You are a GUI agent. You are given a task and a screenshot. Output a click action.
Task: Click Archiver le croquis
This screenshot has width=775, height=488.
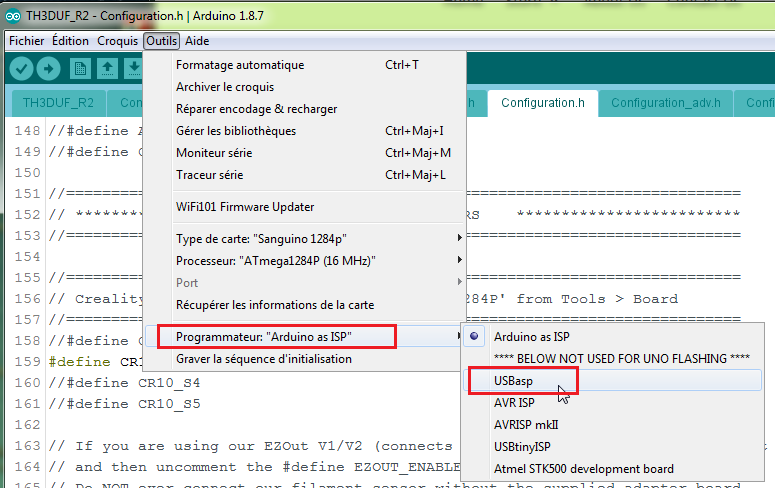(x=305, y=87)
